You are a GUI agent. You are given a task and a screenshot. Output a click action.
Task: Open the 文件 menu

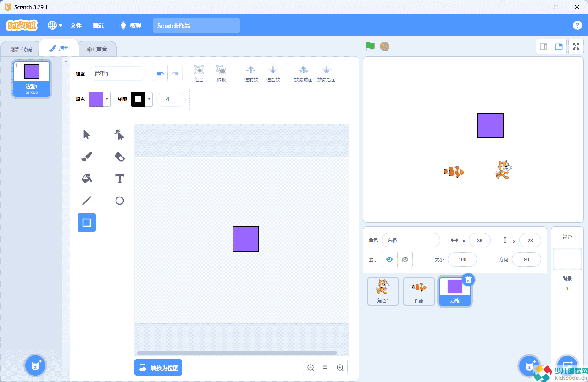(76, 26)
